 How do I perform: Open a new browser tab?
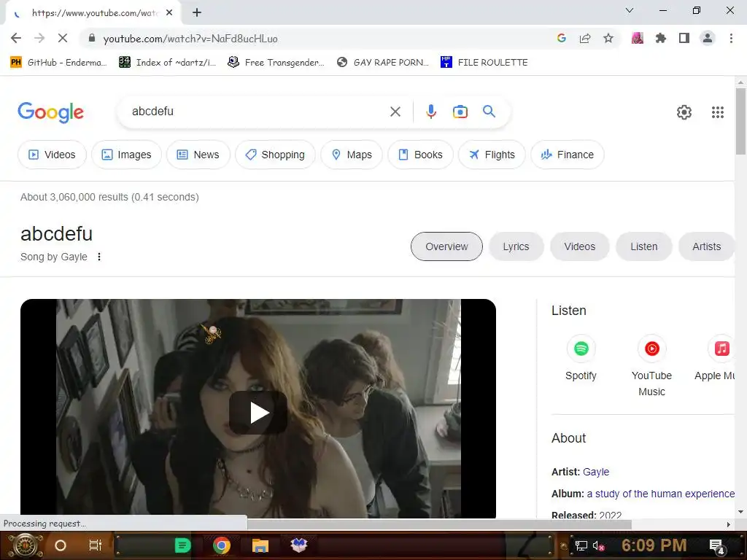197,12
